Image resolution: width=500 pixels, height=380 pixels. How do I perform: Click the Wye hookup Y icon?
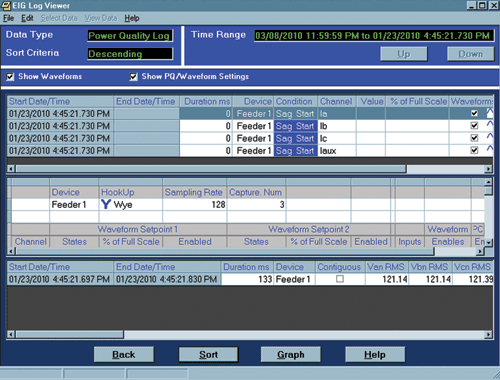(106, 204)
